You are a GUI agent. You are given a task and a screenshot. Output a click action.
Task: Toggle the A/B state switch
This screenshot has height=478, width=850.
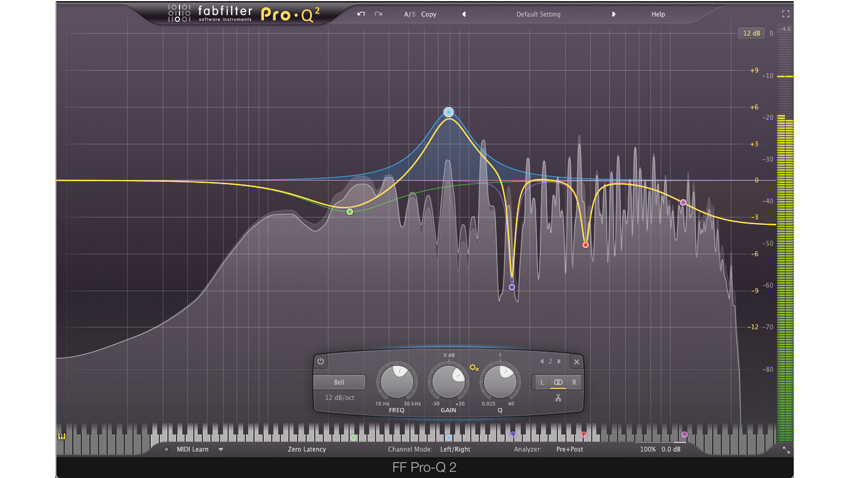[409, 15]
